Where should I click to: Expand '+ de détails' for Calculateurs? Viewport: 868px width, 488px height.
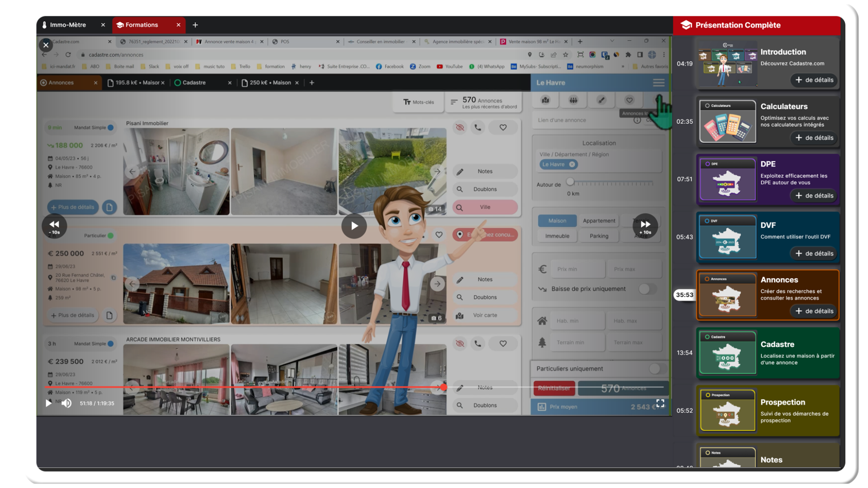tap(814, 138)
